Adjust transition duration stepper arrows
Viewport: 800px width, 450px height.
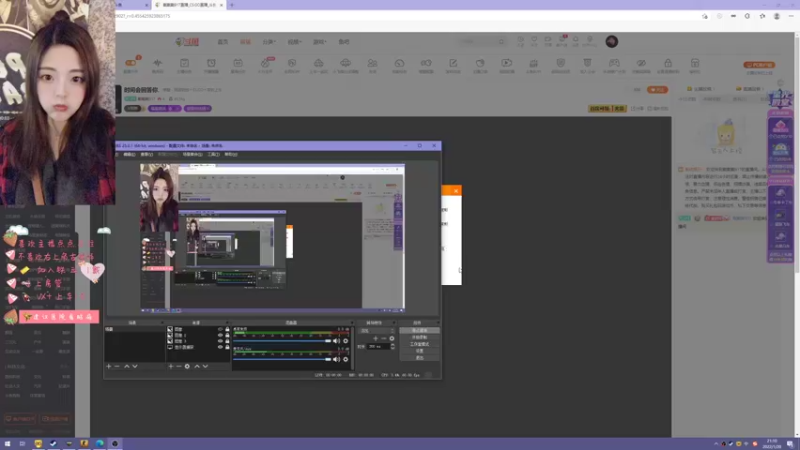point(392,346)
